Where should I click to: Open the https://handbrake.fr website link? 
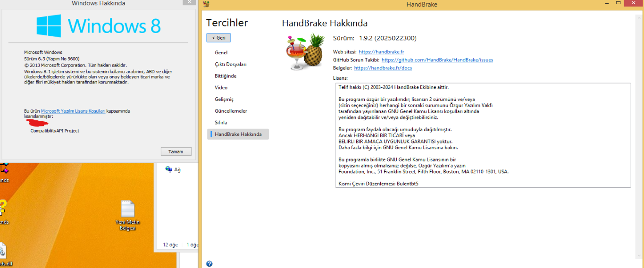tap(381, 52)
